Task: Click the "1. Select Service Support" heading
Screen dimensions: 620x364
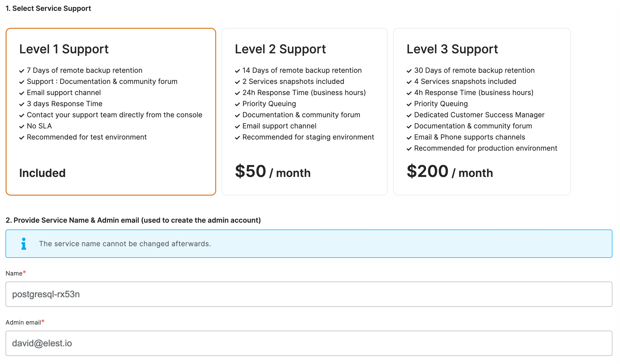Action: point(48,8)
